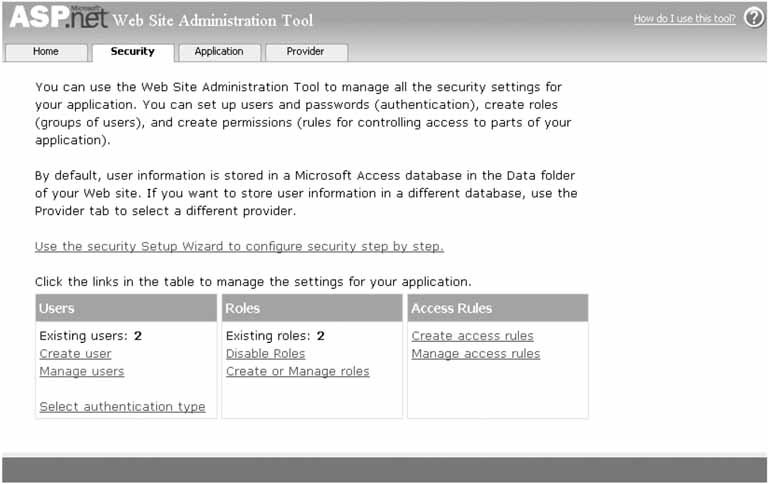The width and height of the screenshot is (768, 484).
Task: Open Create or Manage roles link
Action: tap(297, 372)
